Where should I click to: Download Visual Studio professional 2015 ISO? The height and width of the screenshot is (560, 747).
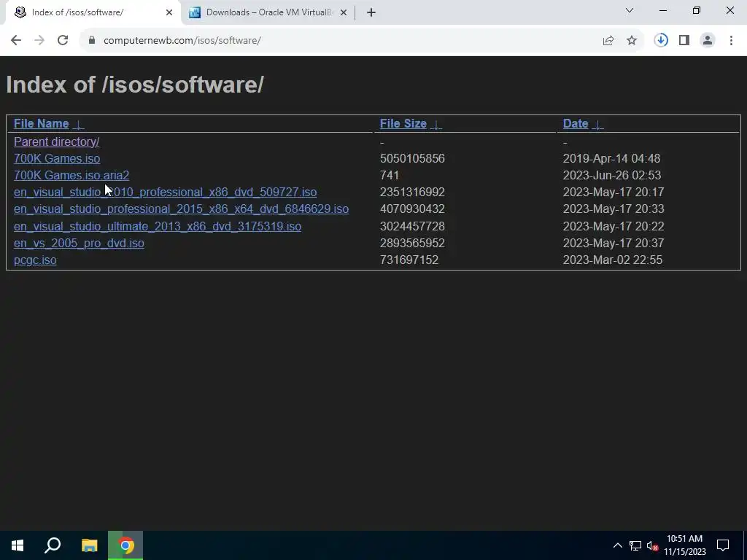181,209
